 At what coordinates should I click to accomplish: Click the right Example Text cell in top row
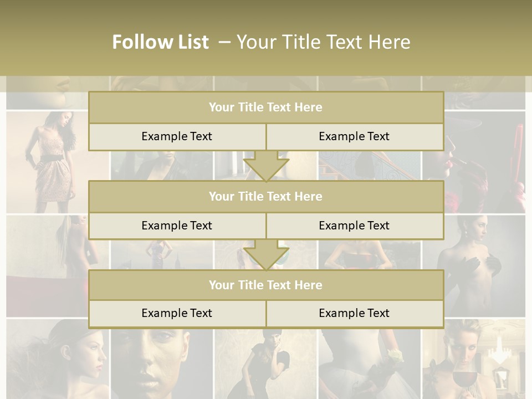[355, 137]
